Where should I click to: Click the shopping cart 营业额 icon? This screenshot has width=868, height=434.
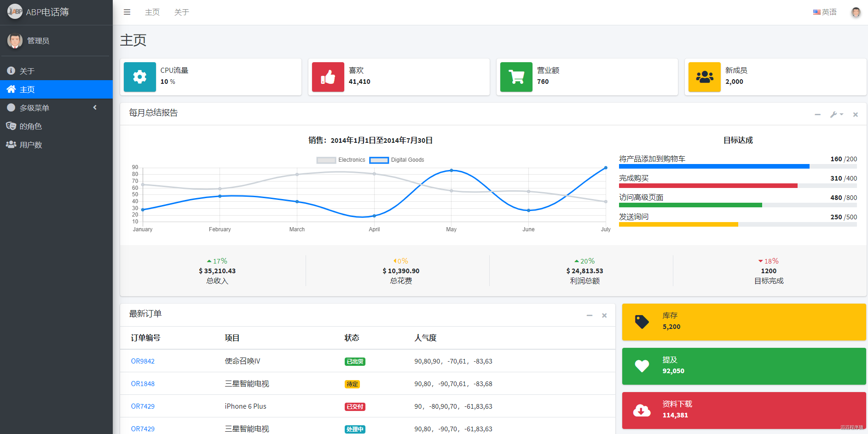pos(516,77)
